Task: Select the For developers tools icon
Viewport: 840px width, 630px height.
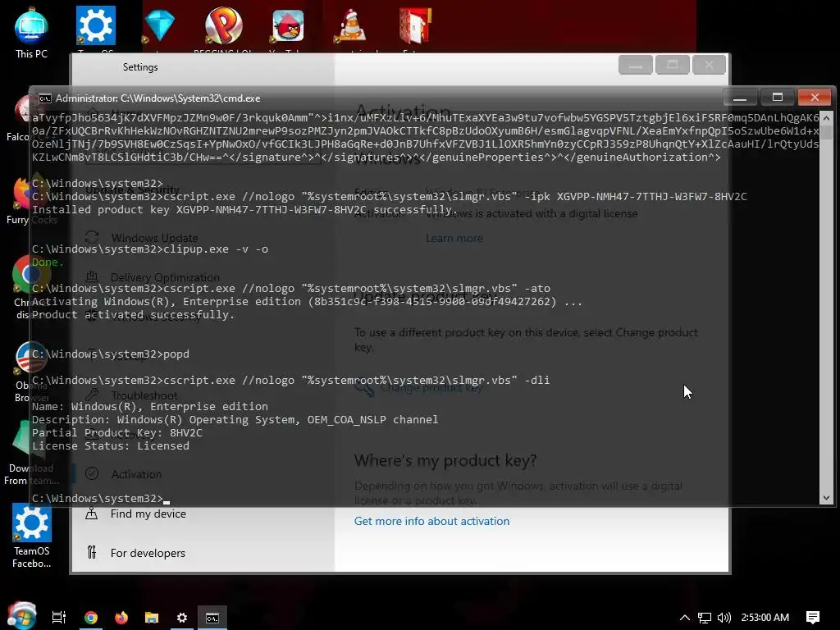Action: pos(92,552)
